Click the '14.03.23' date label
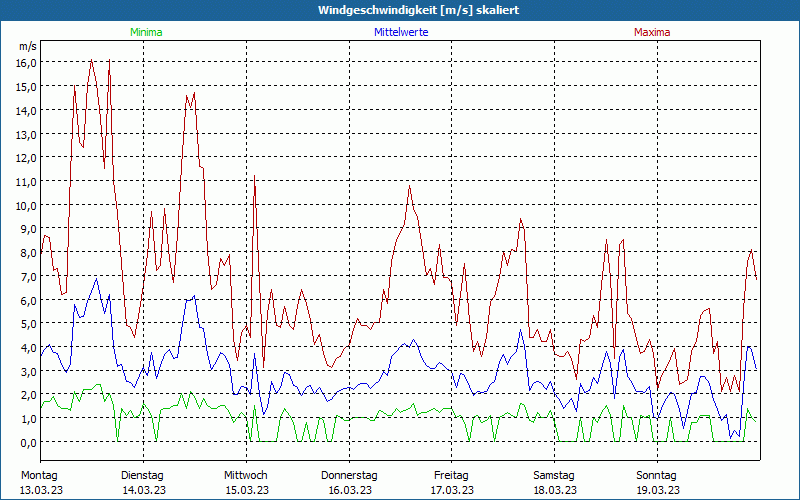The image size is (800, 500). coord(144,490)
